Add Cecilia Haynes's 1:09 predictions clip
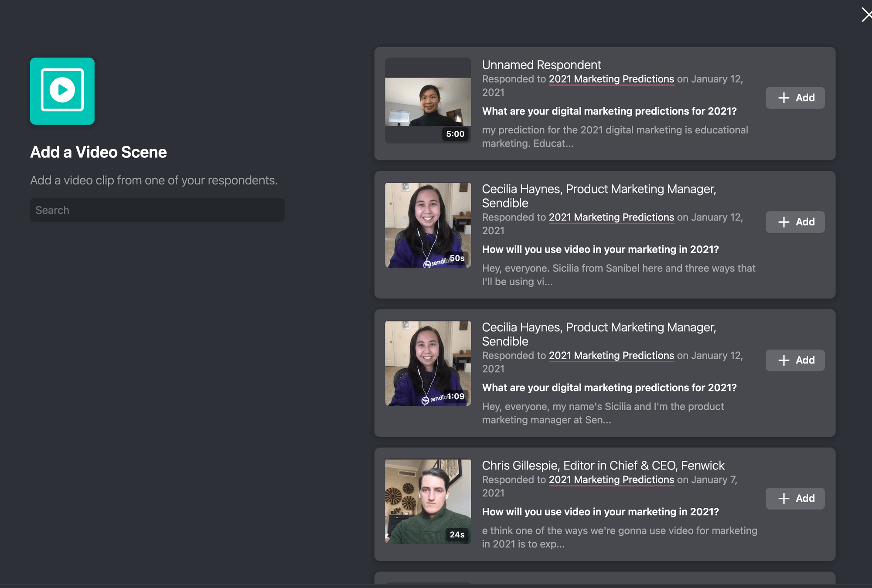The width and height of the screenshot is (872, 588). [x=795, y=360]
